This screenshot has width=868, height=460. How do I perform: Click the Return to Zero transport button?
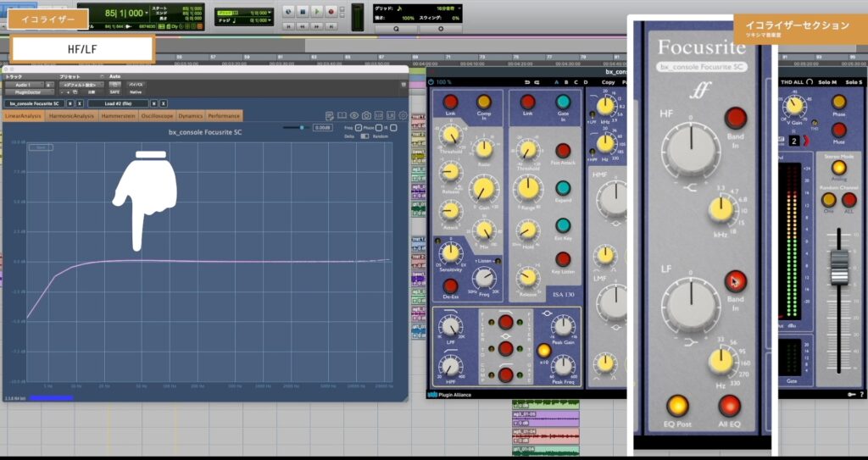(x=288, y=26)
